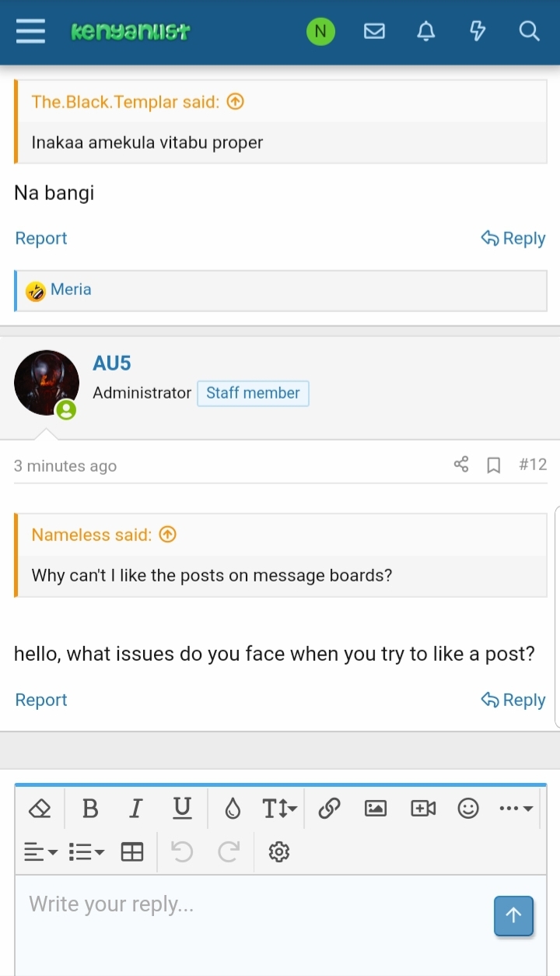Click the share icon on post #12
Screen dimensions: 560x976
point(461,465)
